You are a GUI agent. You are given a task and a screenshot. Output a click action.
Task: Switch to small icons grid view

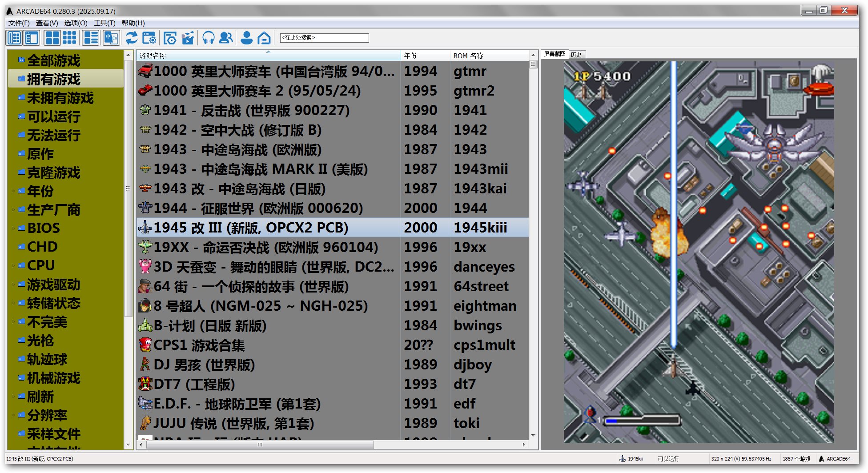tap(69, 38)
